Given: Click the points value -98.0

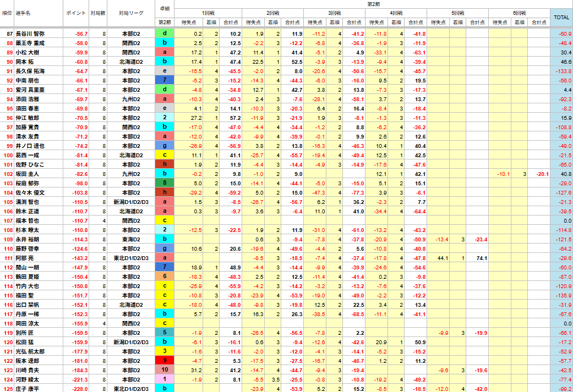Looking at the screenshot, I should 81,183.
